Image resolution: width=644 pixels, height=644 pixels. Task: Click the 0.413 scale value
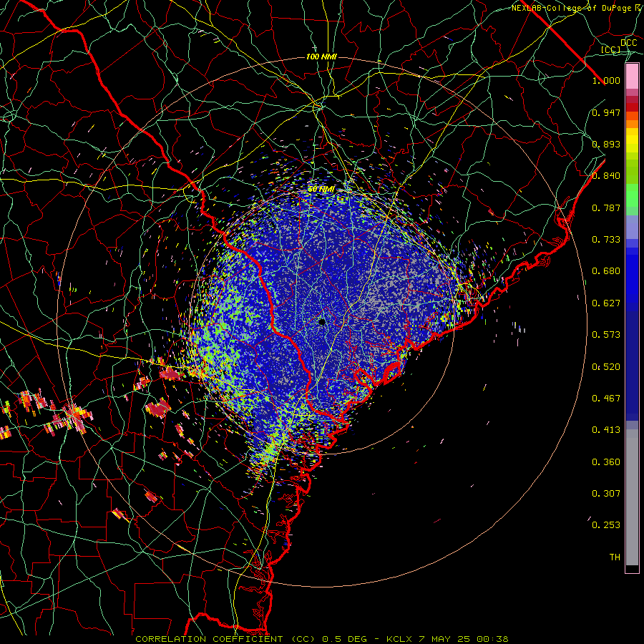click(x=606, y=430)
